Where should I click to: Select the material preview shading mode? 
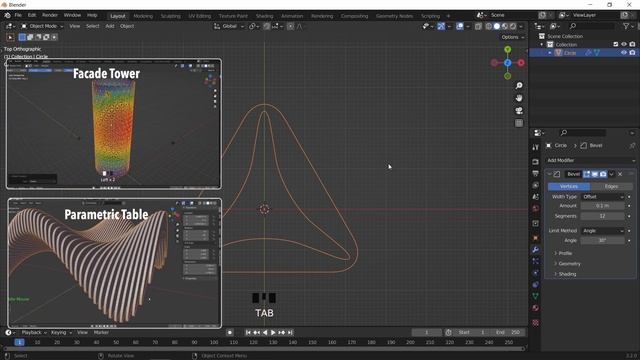[x=505, y=26]
